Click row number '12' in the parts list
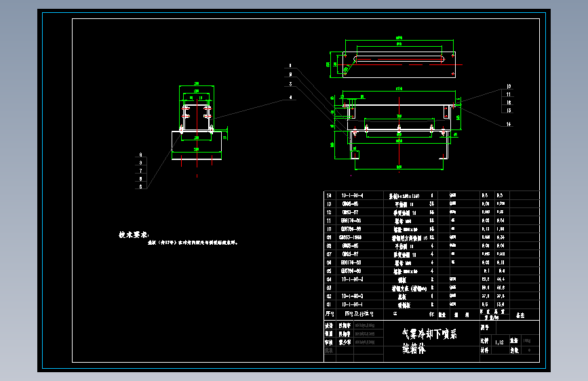This screenshot has width=588, height=381. click(x=329, y=212)
